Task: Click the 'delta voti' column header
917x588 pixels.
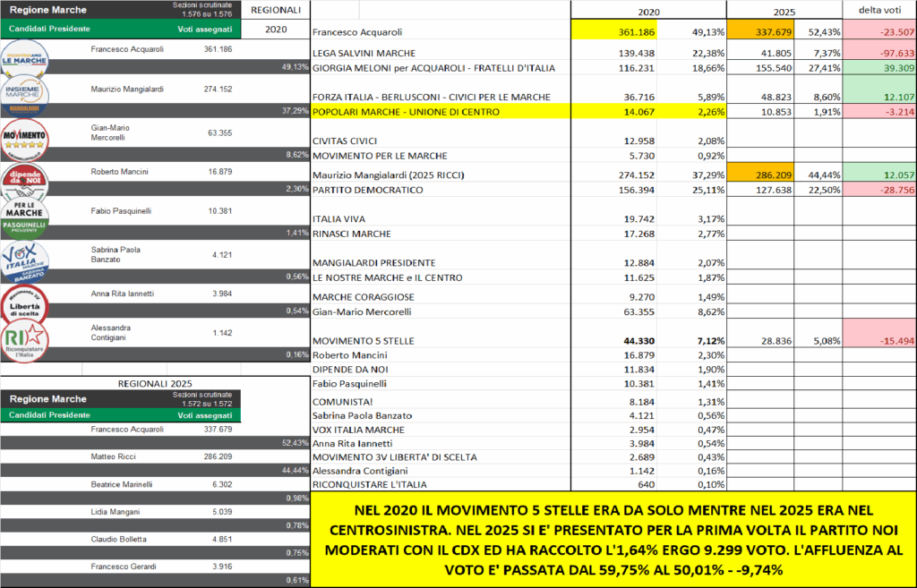Action: [x=879, y=10]
